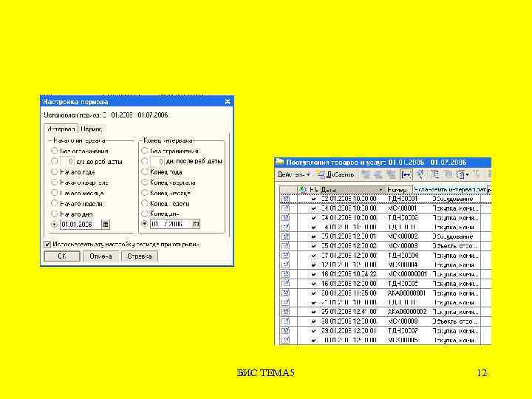
Task: Select number cell АКА00000002
Action: 407,312
